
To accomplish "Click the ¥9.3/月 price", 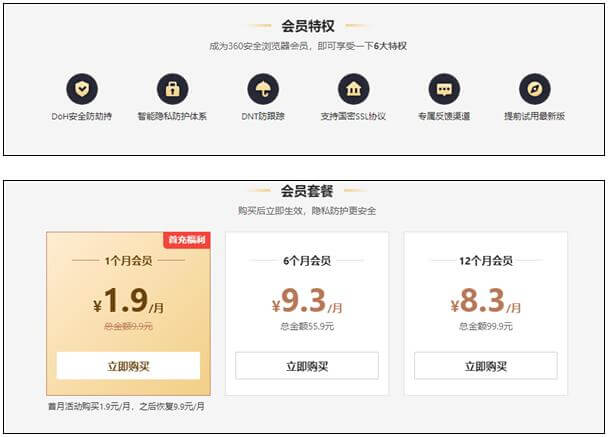I will click(307, 301).
